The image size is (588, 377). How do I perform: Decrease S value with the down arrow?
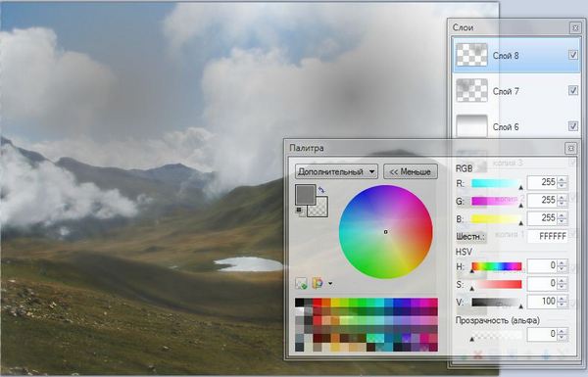coord(562,287)
